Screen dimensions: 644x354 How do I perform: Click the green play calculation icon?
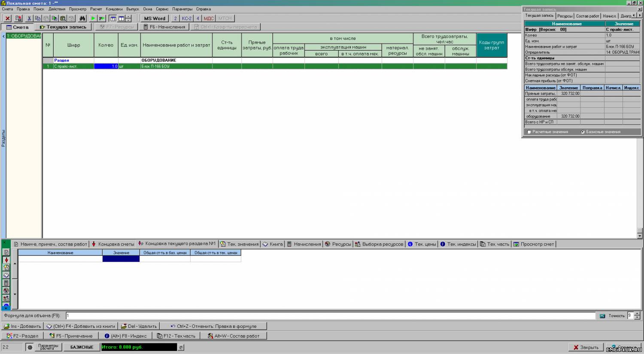pos(93,18)
